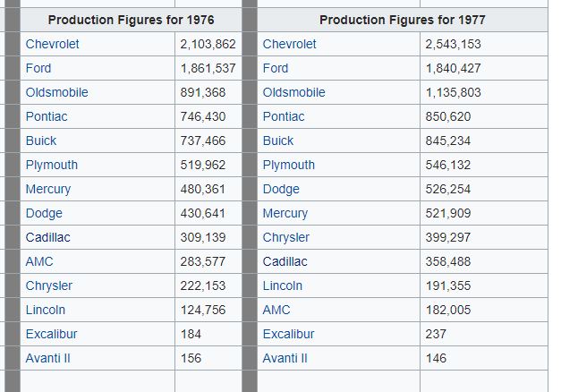The width and height of the screenshot is (561, 392).
Task: Click the value 124,756
Action: [203, 310]
